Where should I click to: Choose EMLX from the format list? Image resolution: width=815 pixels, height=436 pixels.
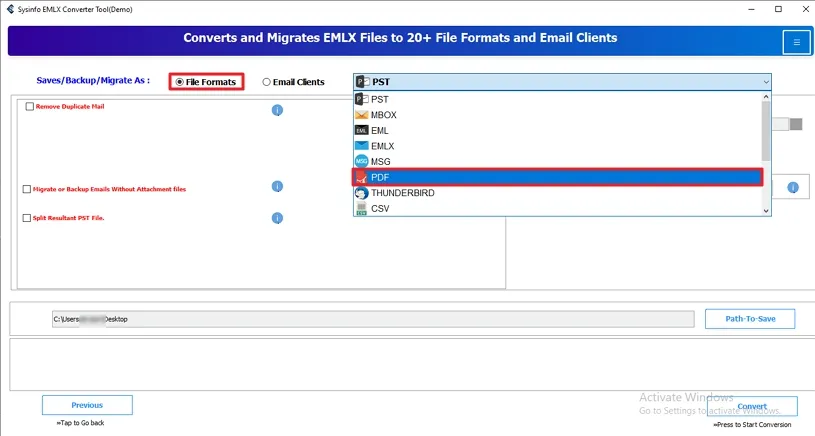[x=558, y=146]
